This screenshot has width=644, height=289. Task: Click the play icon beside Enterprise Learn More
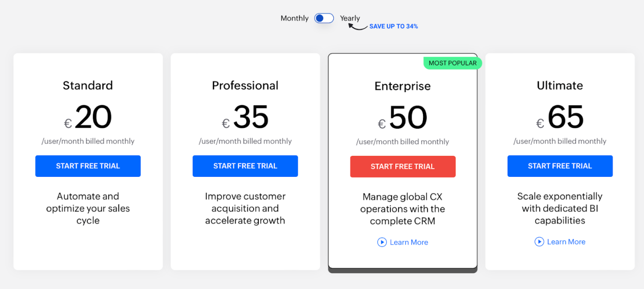[382, 242]
